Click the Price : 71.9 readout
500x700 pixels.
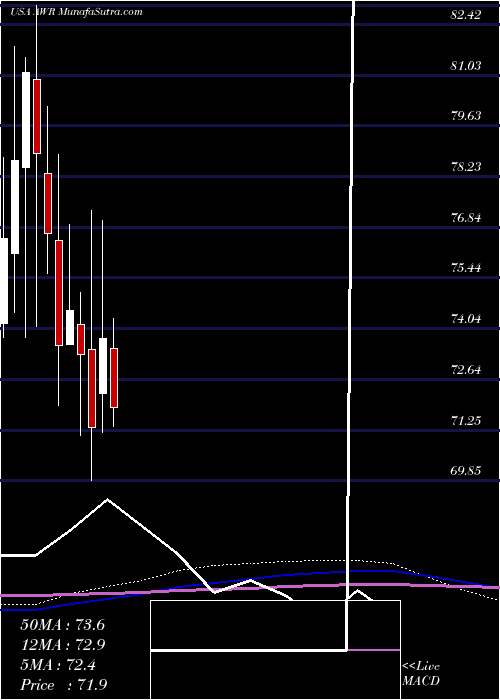64,685
